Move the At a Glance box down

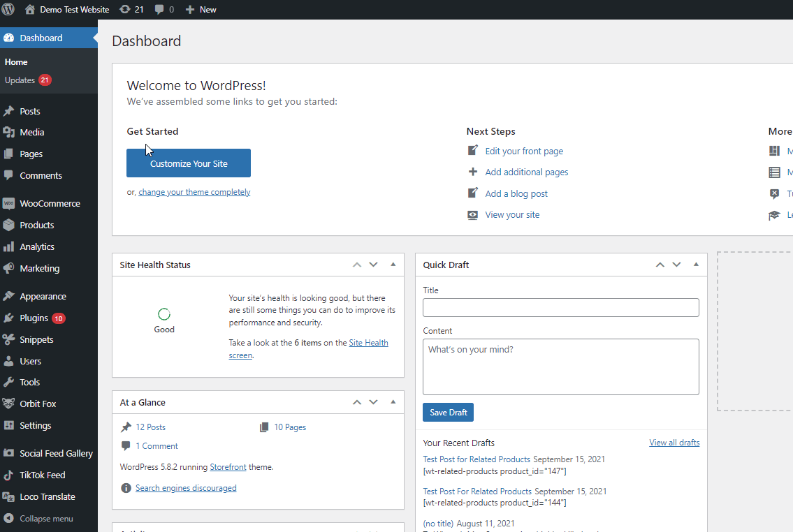coord(373,402)
